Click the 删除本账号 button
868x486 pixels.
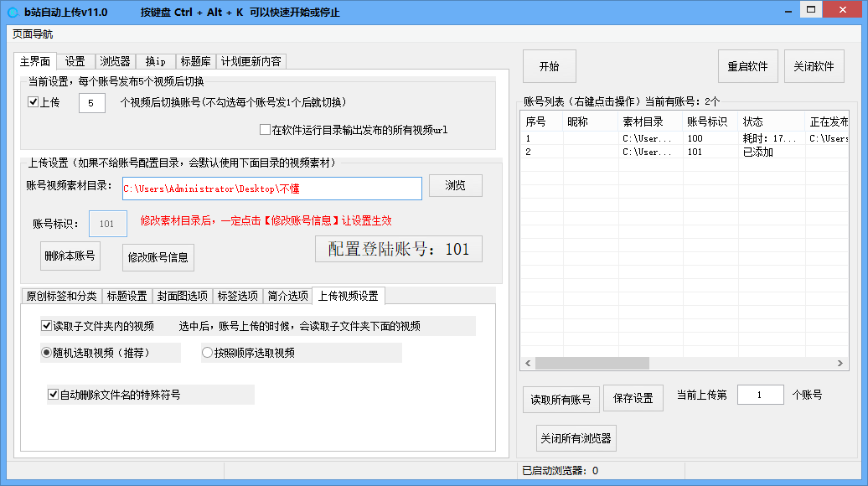click(x=70, y=256)
